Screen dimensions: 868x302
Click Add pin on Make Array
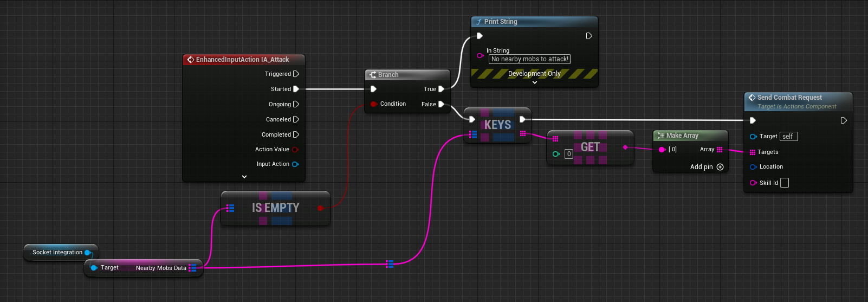coord(707,167)
